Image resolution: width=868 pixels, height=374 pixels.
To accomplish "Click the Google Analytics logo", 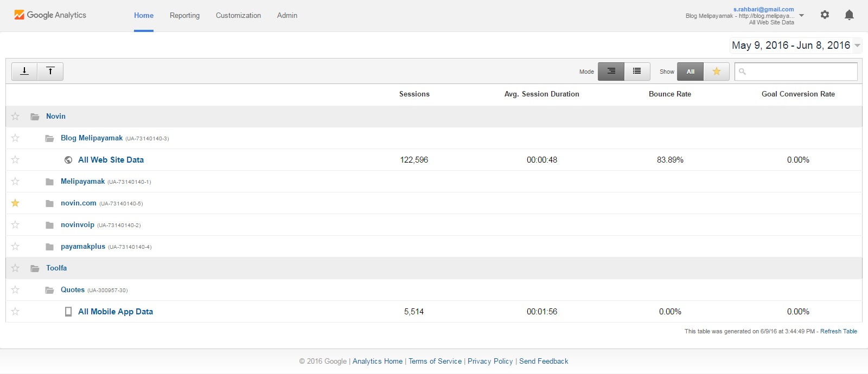I will click(50, 15).
